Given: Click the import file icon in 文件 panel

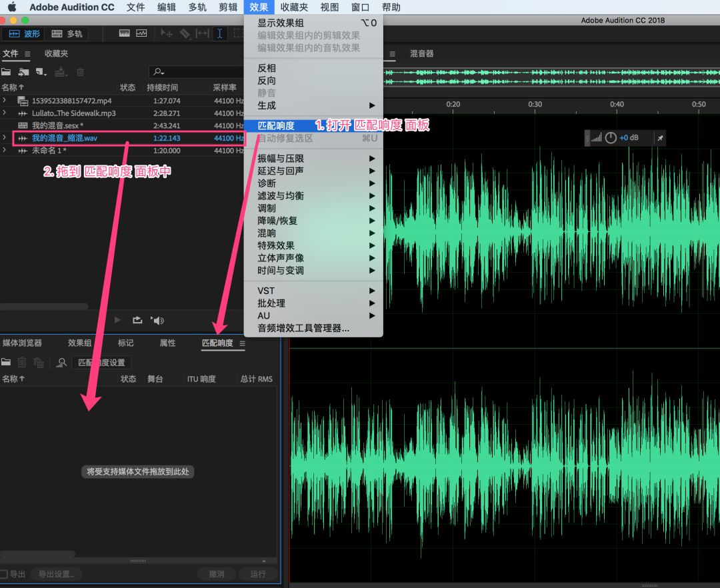Looking at the screenshot, I should pyautogui.click(x=24, y=71).
